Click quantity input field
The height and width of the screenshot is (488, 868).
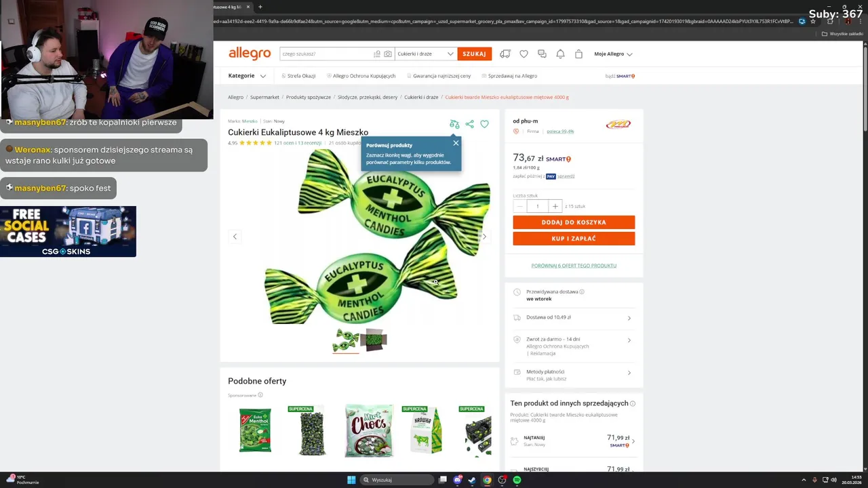click(x=537, y=206)
